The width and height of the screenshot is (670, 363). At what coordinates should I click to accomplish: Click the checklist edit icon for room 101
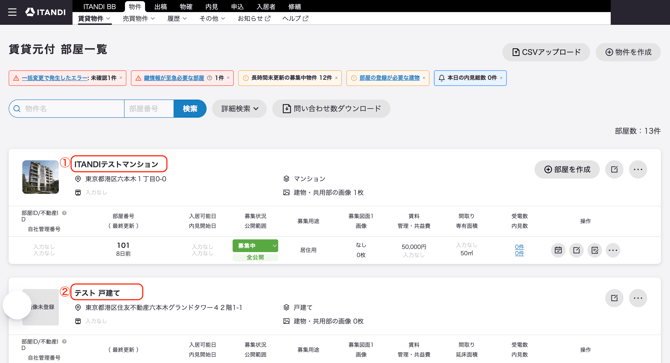point(594,250)
